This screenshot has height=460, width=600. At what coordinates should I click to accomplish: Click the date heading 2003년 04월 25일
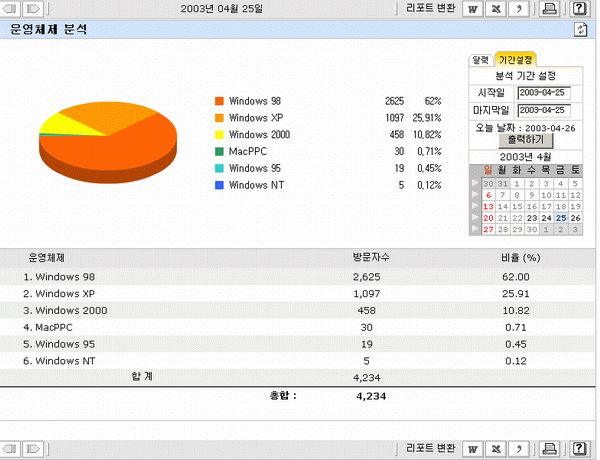222,8
